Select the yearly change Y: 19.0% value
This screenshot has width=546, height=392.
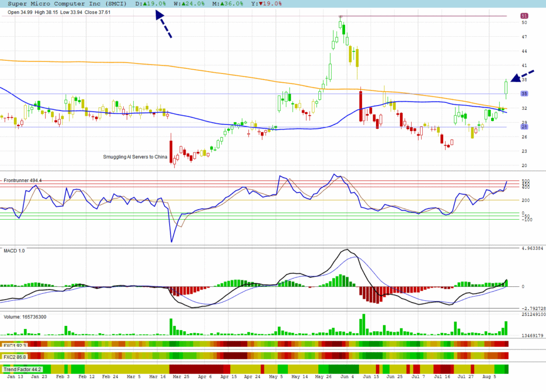[266, 4]
